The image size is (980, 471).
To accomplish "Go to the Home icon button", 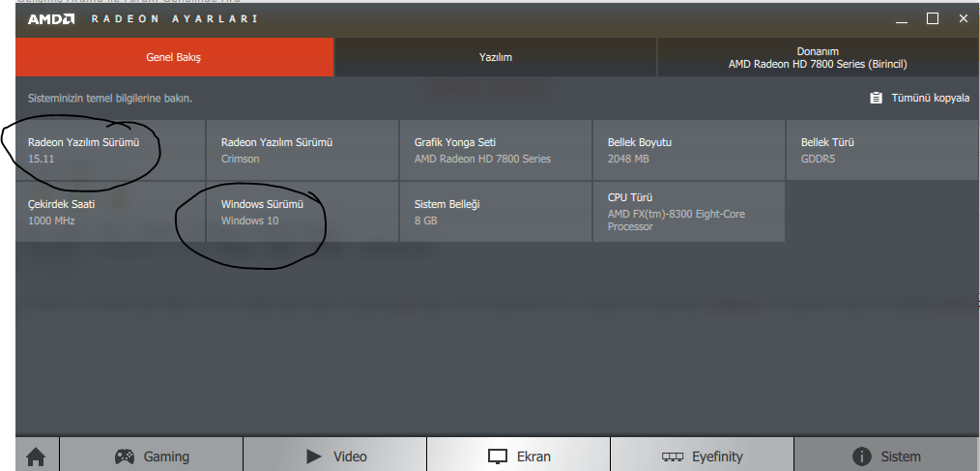I will (37, 455).
